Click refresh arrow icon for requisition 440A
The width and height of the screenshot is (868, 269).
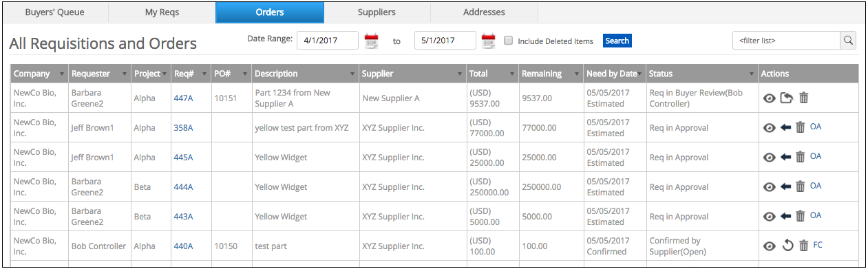[787, 246]
